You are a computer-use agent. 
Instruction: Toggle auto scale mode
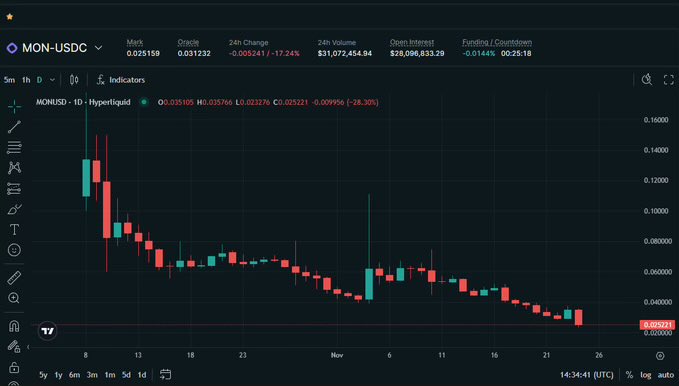coord(666,375)
